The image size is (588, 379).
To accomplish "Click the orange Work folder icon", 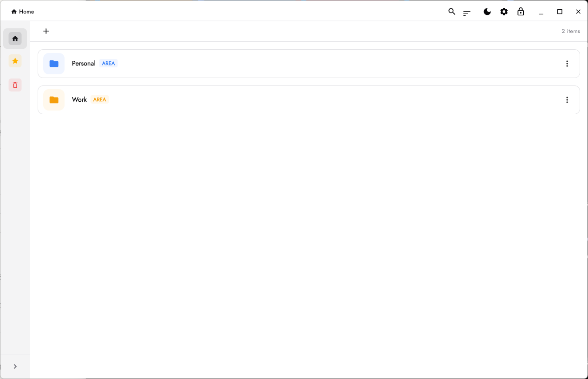I will [54, 100].
